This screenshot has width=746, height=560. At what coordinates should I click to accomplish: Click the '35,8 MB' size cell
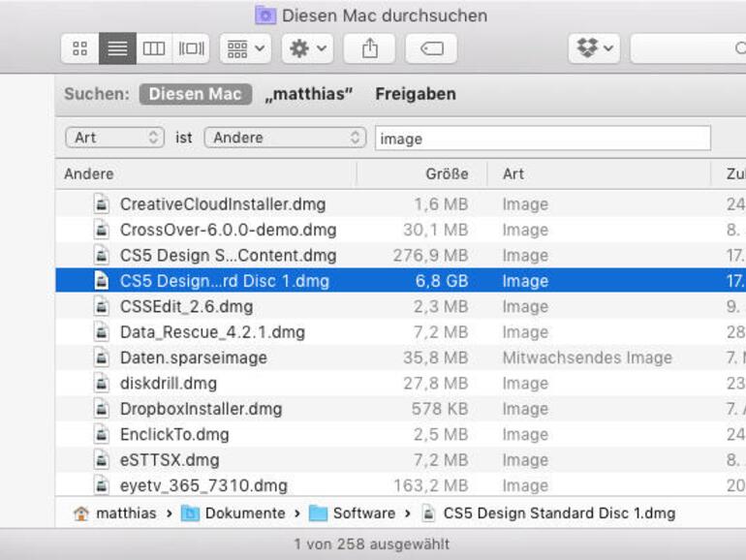[x=436, y=358]
